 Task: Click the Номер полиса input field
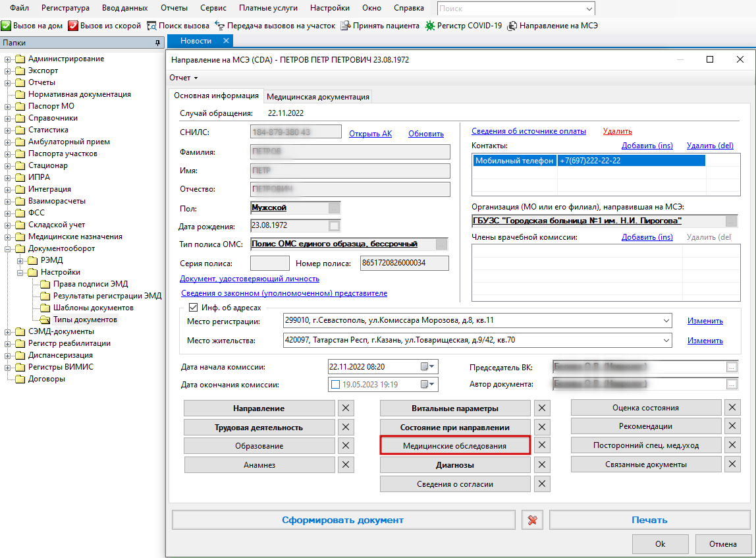point(404,263)
